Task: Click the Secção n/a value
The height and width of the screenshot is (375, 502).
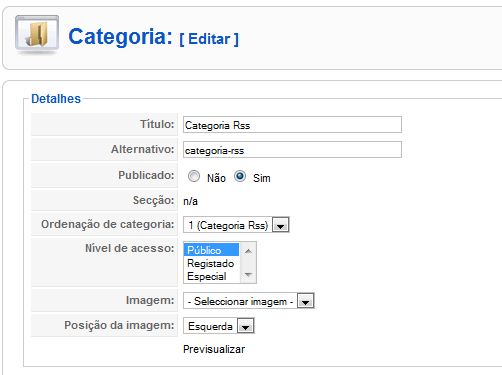Action: 190,201
